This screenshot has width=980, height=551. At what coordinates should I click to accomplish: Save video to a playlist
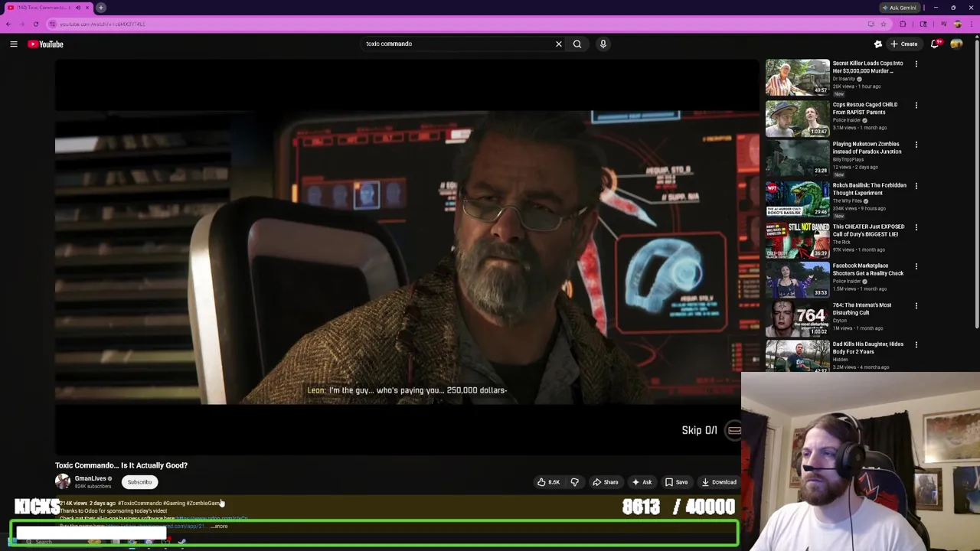[x=676, y=482]
